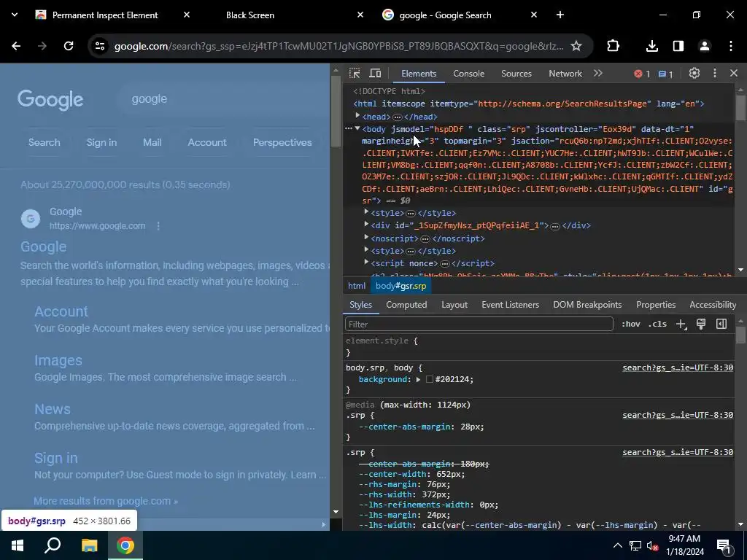
Task: View site information icon in address bar
Action: point(99,46)
